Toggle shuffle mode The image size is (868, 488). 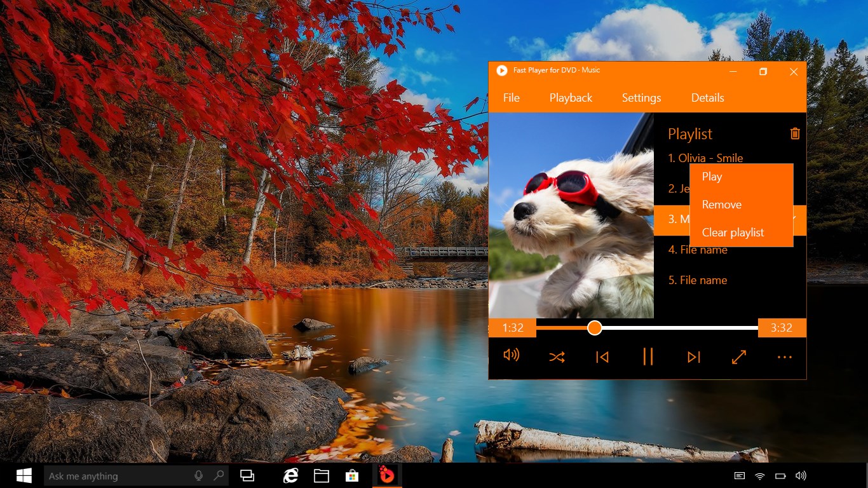[557, 356]
